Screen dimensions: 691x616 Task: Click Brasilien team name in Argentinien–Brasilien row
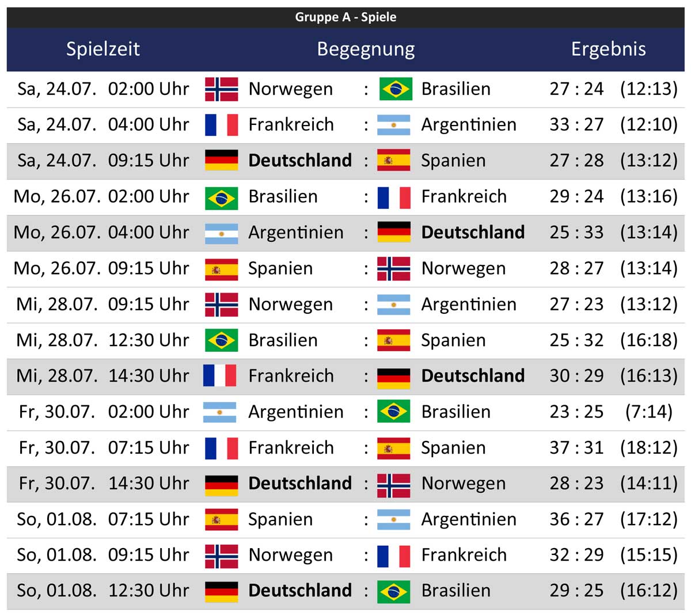[x=456, y=412]
